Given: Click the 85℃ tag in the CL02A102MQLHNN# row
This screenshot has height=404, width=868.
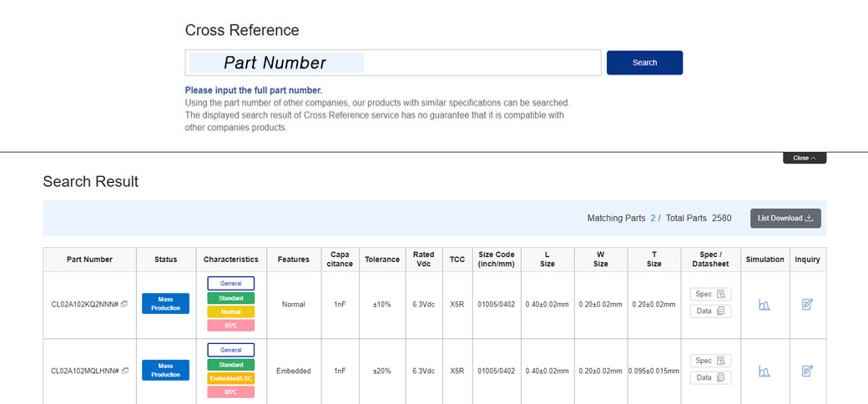Looking at the screenshot, I should point(231,391).
